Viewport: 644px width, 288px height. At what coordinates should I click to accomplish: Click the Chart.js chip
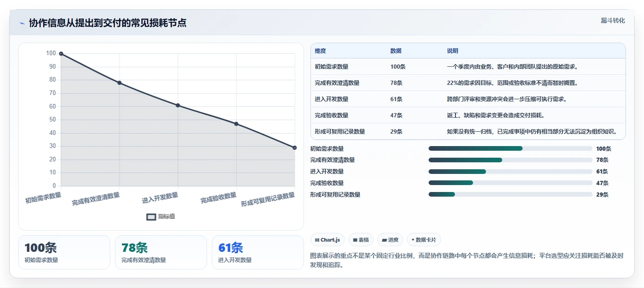pyautogui.click(x=328, y=240)
